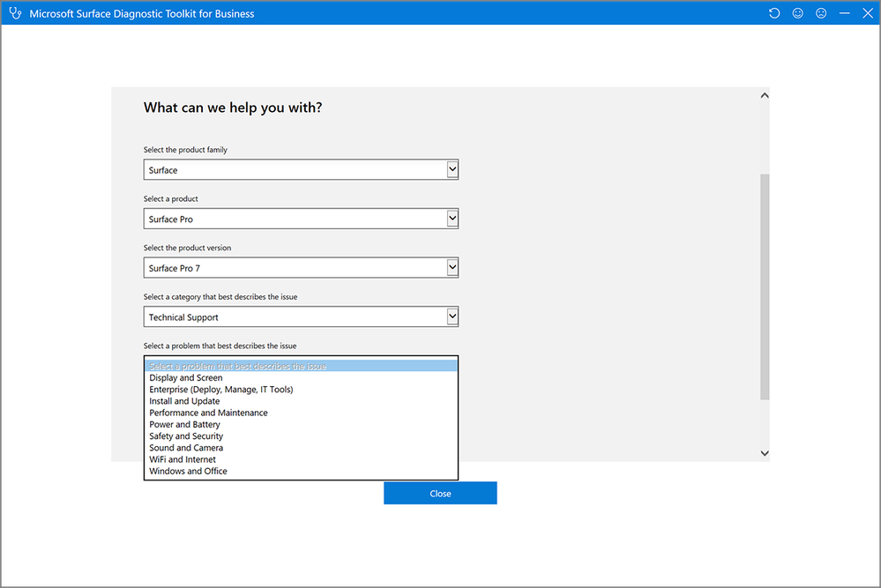The width and height of the screenshot is (881, 588).
Task: Minimize the Surface Diagnostic Toolkit window
Action: 845,13
